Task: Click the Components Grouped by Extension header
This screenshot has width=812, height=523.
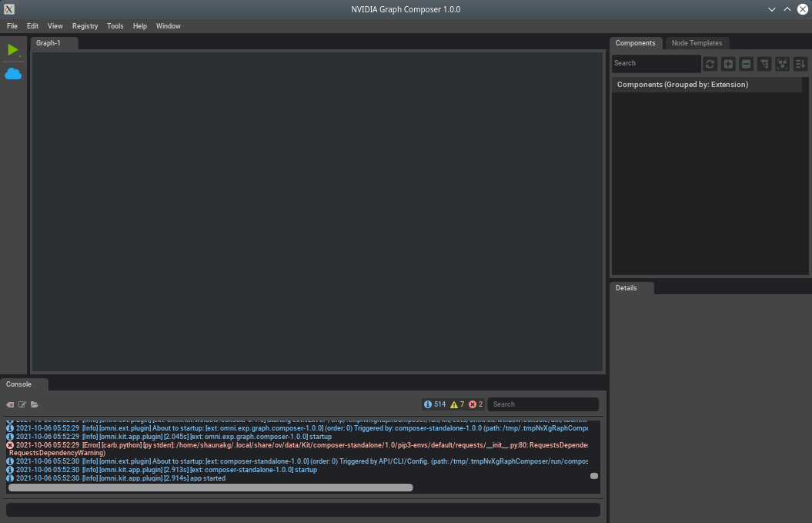Action: click(683, 85)
